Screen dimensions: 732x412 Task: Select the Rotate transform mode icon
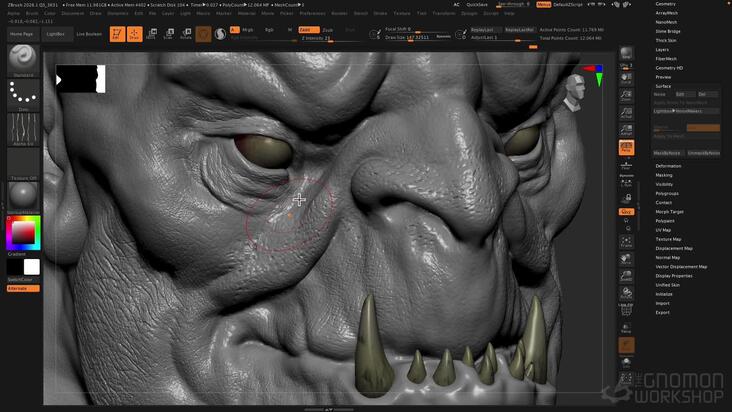pos(186,34)
